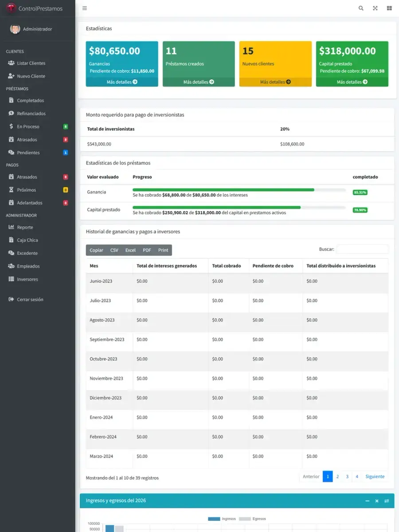
Task: Collapse the Ingresos y egresos card
Action: (367, 501)
